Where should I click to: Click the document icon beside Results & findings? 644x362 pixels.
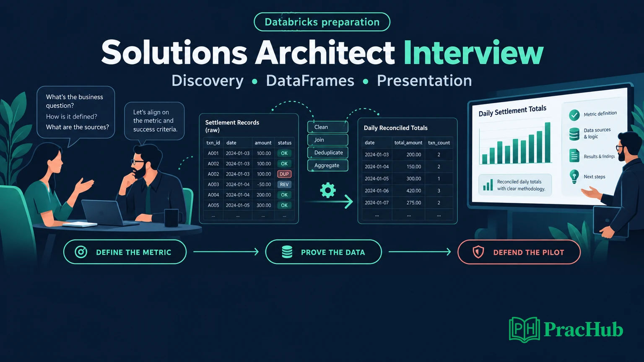click(x=574, y=155)
